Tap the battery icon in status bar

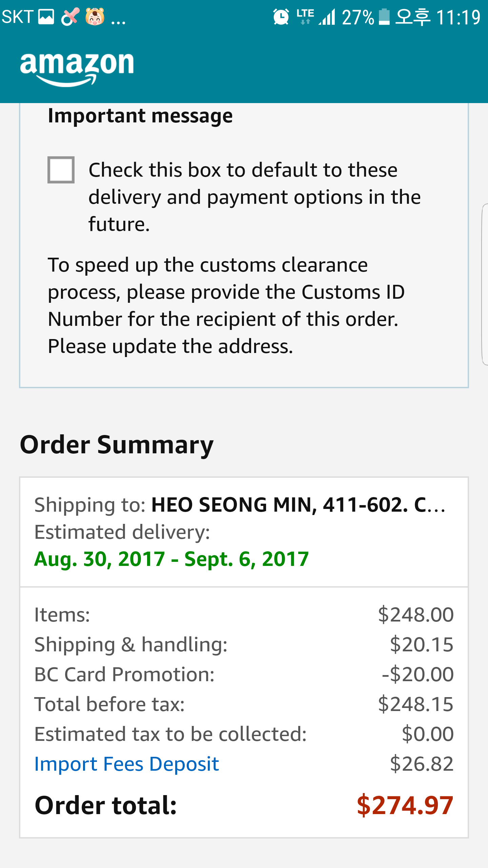384,17
